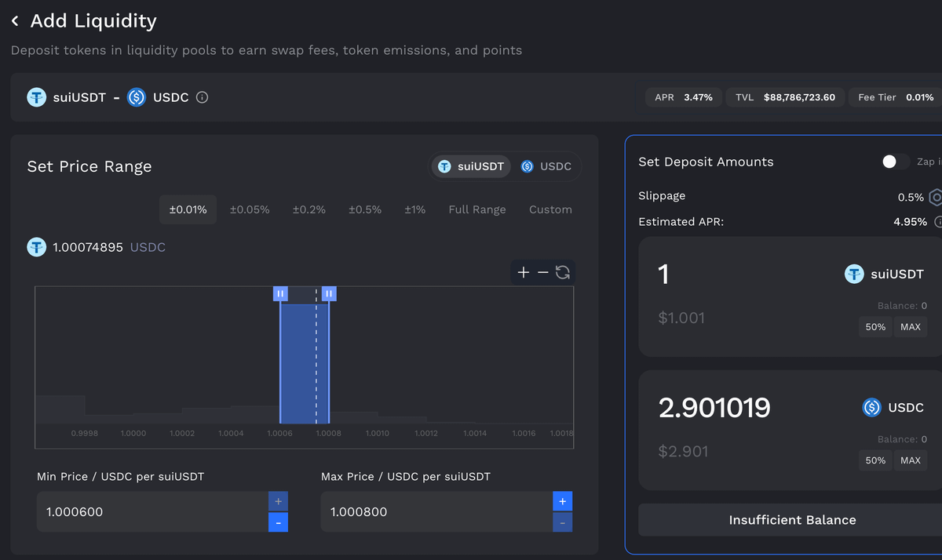Select the ±0.2% range preset
942x560 pixels.
[x=309, y=209]
